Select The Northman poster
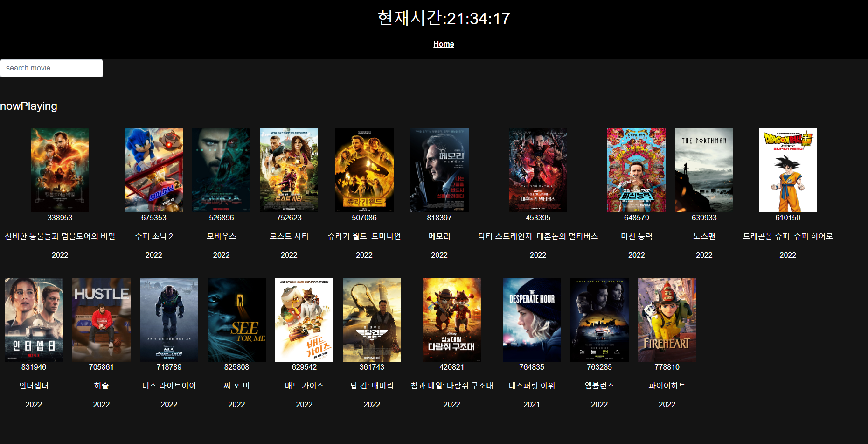 coord(704,170)
